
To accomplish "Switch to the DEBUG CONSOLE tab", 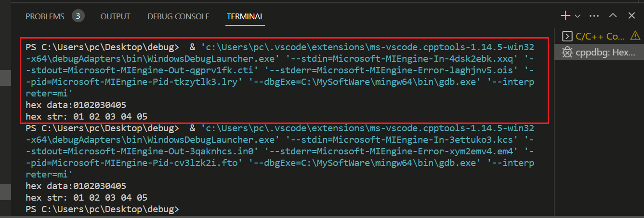I will 178,16.
